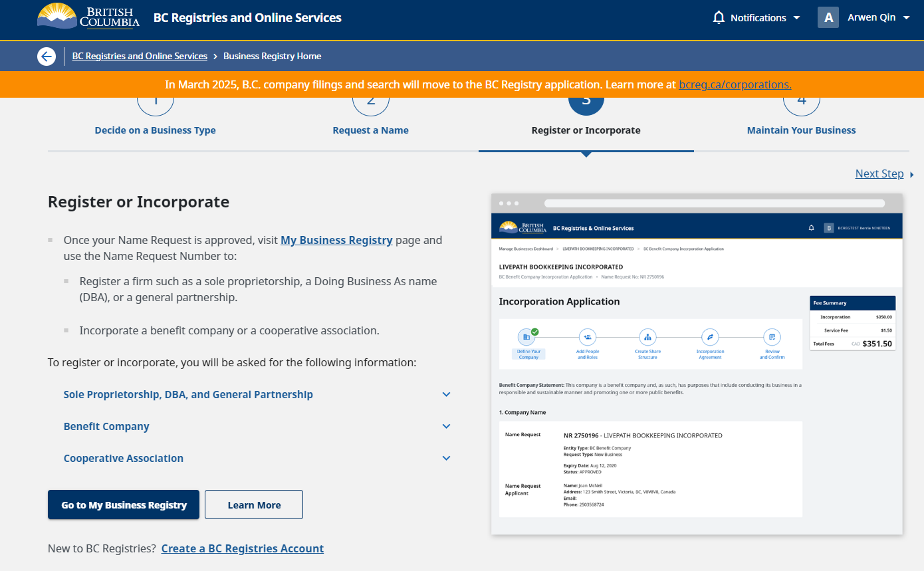
Task: Click step 1 circle icon
Action: [x=156, y=106]
